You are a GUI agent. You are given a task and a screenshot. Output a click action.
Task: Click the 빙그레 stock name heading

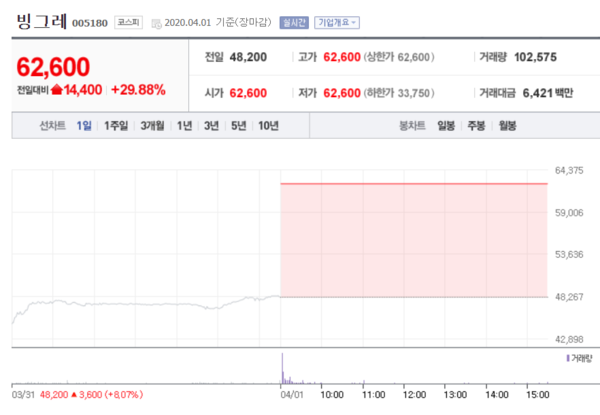tap(42, 21)
